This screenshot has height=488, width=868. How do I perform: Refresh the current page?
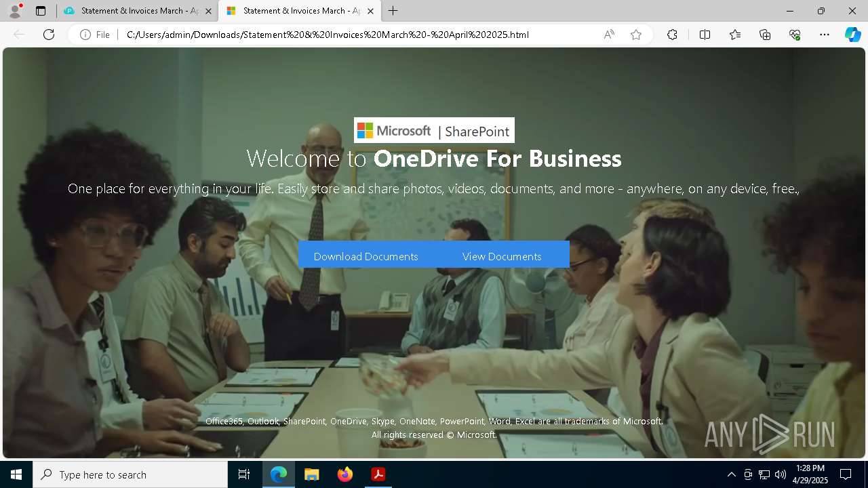(49, 35)
